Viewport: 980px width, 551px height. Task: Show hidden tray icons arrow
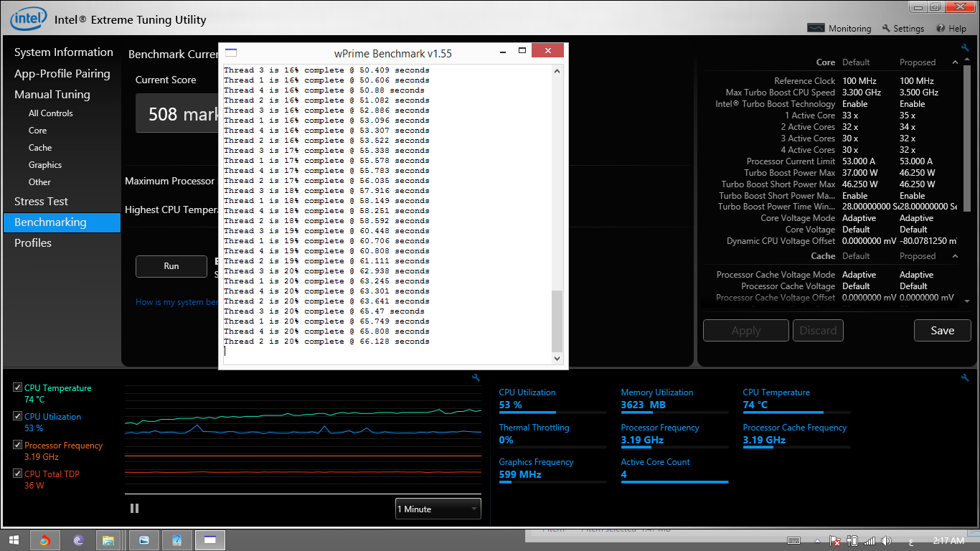817,540
